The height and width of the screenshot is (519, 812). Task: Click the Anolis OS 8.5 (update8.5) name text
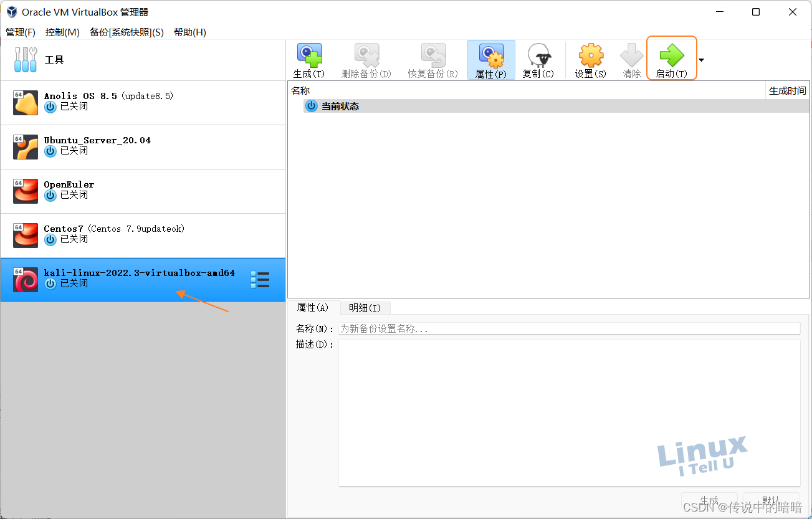click(x=108, y=96)
